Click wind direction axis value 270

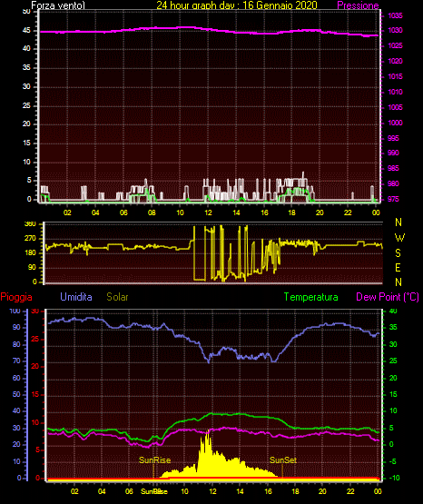[x=30, y=239]
